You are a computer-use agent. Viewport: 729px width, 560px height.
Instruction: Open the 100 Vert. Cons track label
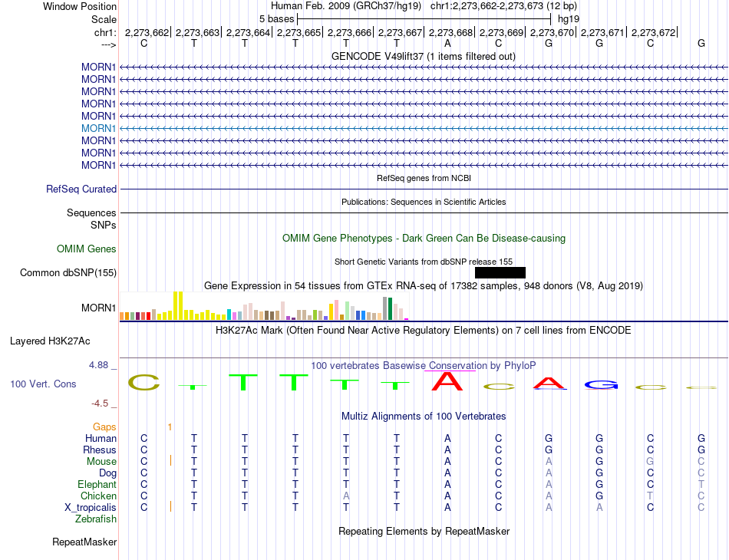pos(43,384)
